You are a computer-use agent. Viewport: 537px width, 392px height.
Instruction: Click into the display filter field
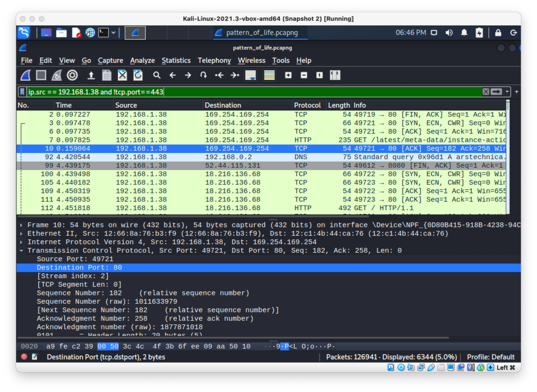tap(254, 92)
